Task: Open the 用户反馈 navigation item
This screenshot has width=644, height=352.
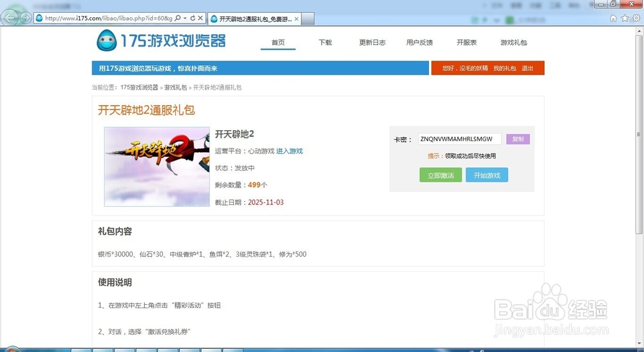Action: (x=419, y=43)
